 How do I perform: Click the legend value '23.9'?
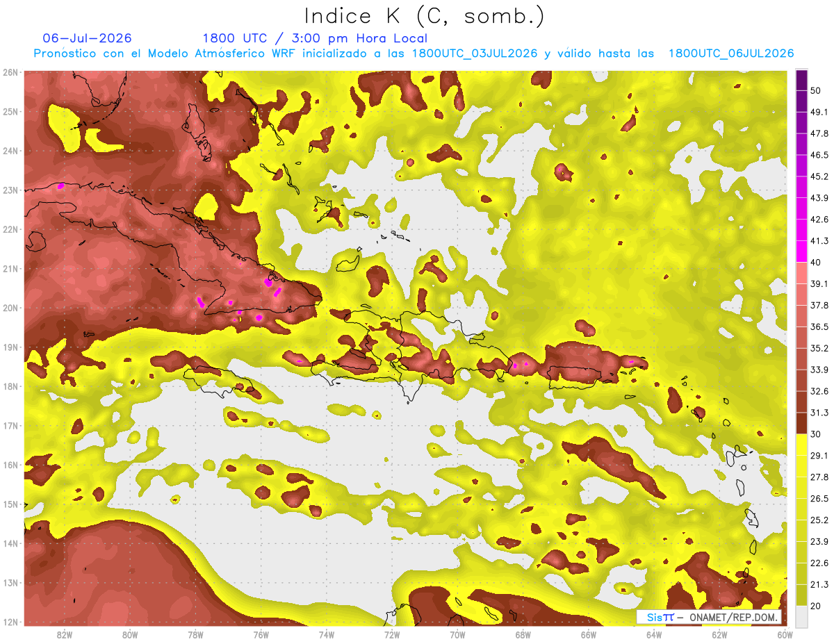[x=819, y=541]
